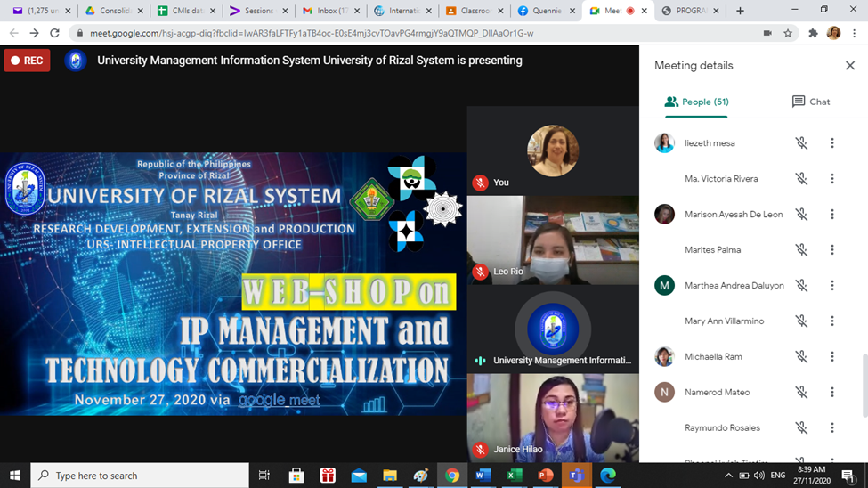Open more options for Raymundo Rosales
The width and height of the screenshot is (868, 488).
(x=832, y=427)
